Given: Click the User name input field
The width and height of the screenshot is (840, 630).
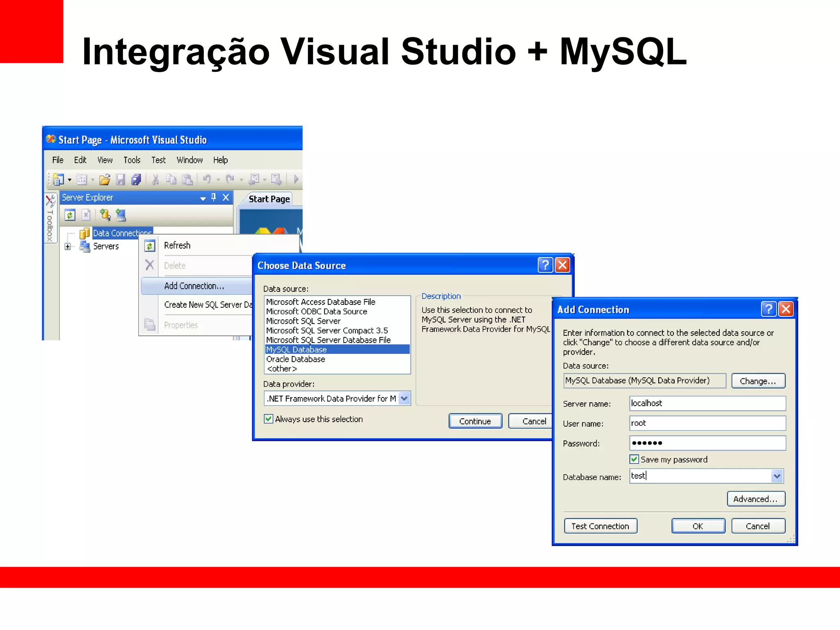Looking at the screenshot, I should pos(708,423).
